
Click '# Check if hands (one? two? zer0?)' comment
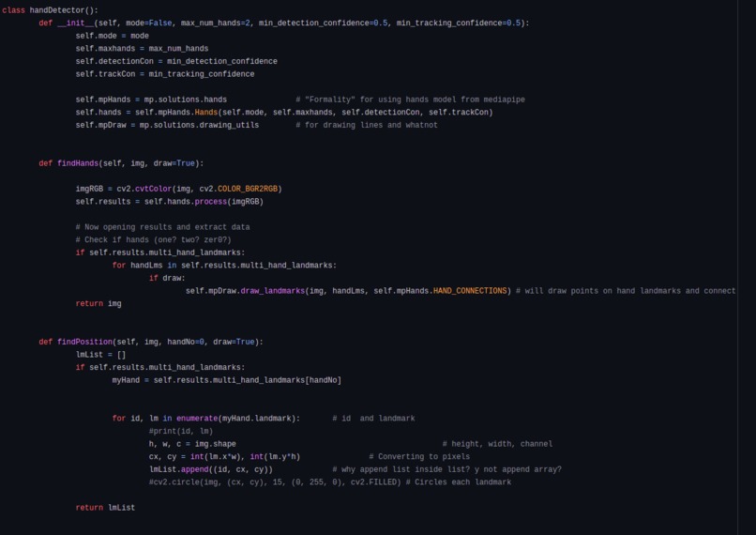153,239
